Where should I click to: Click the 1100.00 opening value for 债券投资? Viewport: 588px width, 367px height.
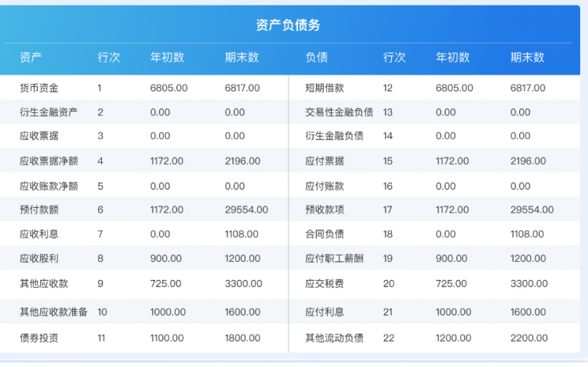[167, 338]
